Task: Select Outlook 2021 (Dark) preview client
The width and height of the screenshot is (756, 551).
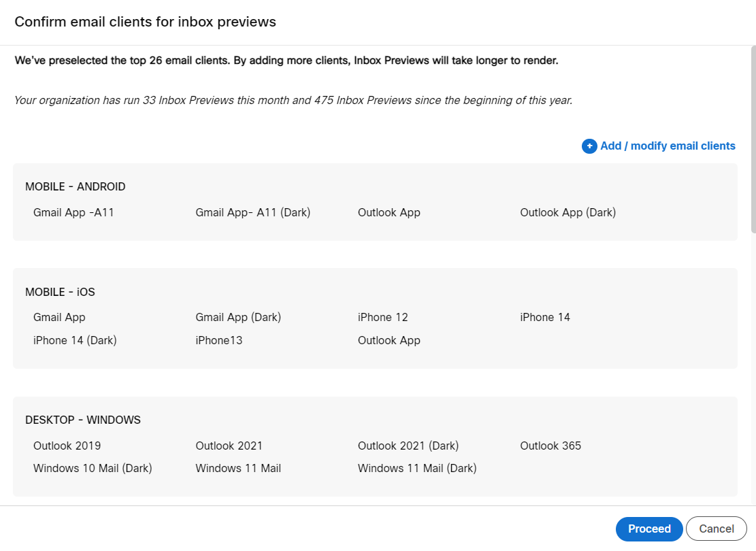Action: coord(408,446)
